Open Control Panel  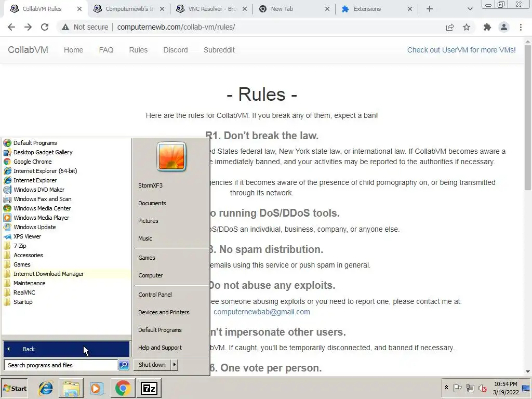point(155,295)
